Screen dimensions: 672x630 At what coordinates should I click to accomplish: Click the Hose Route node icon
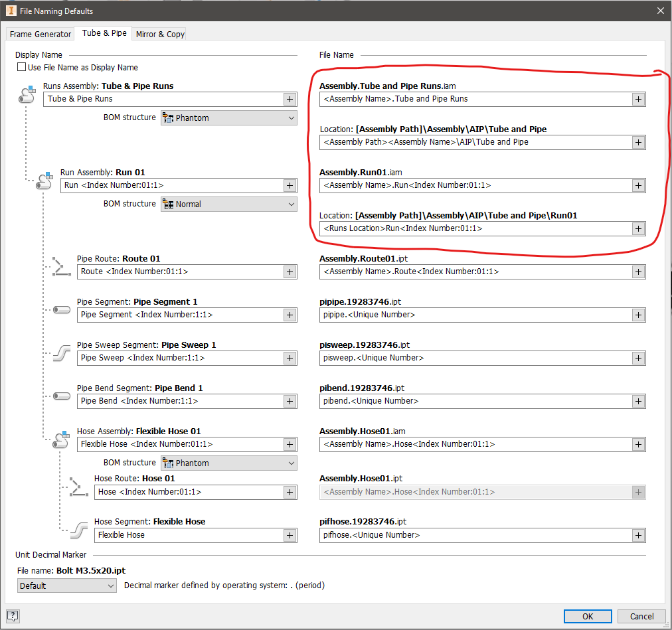click(x=78, y=487)
